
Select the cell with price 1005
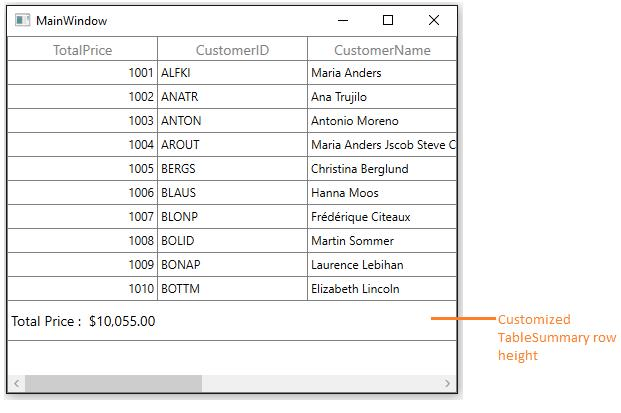[82, 169]
